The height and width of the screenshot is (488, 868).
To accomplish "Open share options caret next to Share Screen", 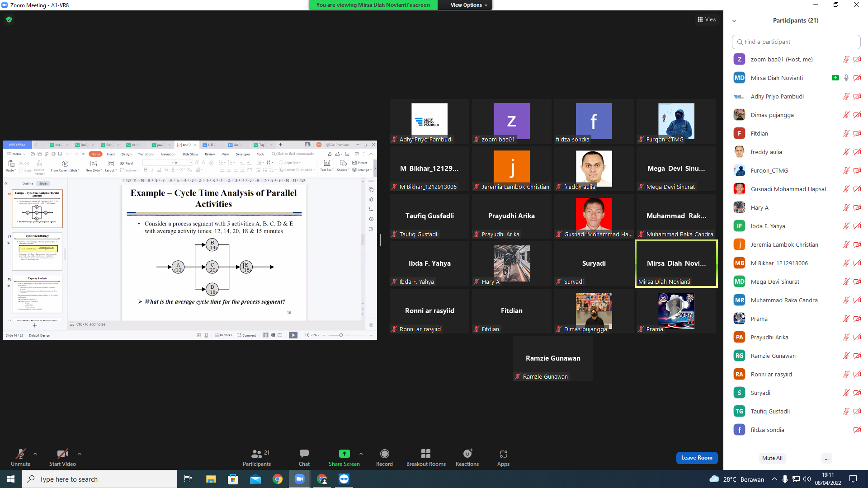I will pyautogui.click(x=361, y=453).
